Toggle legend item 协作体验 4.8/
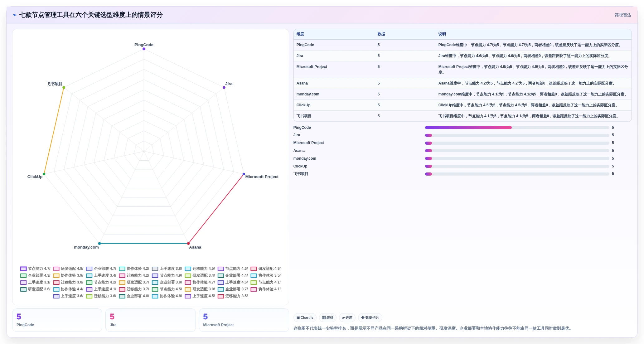 pyautogui.click(x=167, y=296)
